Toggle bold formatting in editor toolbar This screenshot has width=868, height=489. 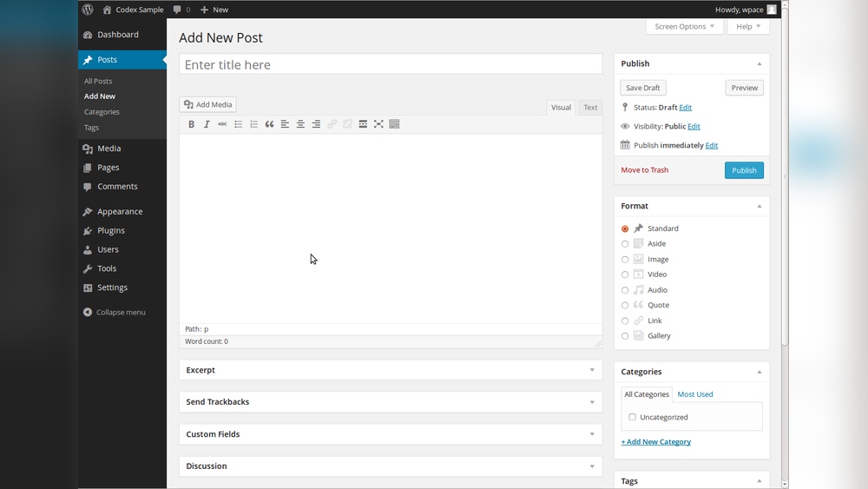(x=191, y=124)
